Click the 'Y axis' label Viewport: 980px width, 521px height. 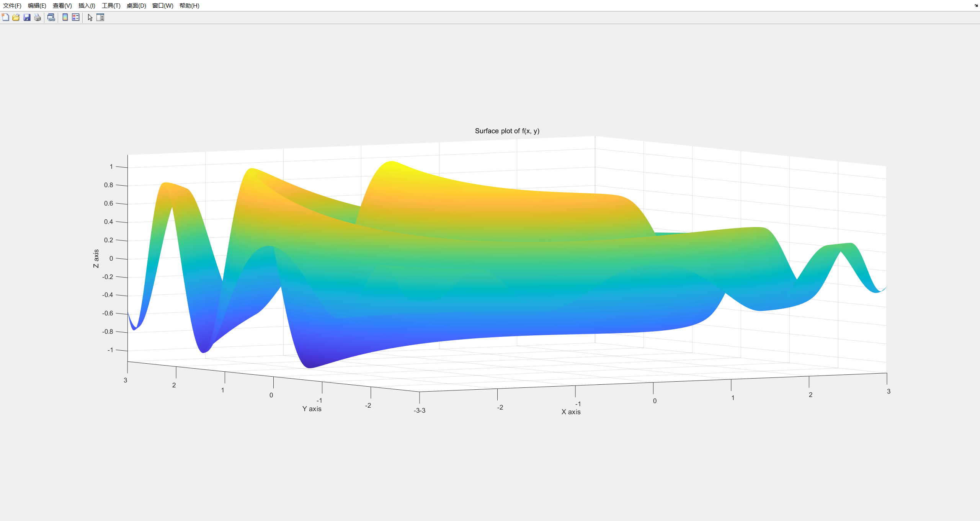point(312,409)
